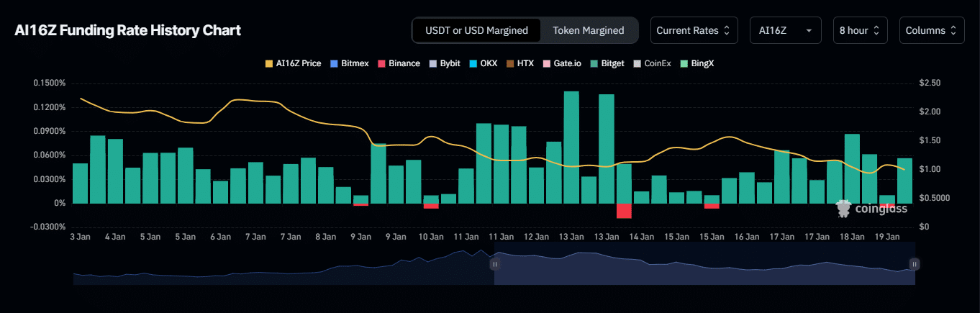This screenshot has height=313, width=980.
Task: Click the Bitget legend color swatch
Action: coord(594,63)
